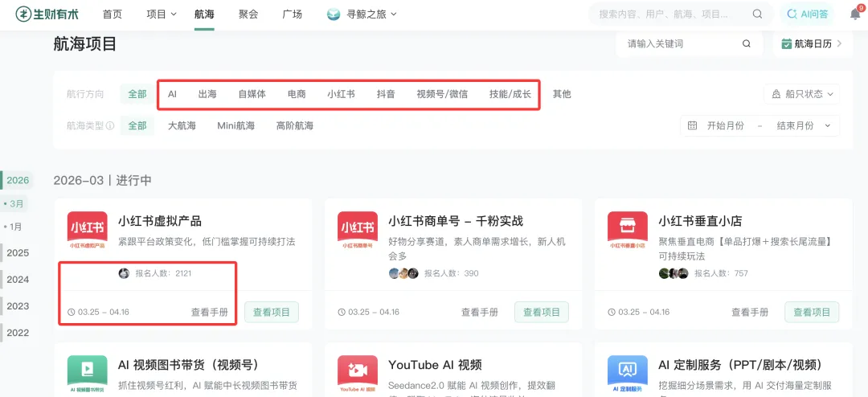Open the 开始月份 picker
Screen dimensions: 868x397
coord(726,125)
